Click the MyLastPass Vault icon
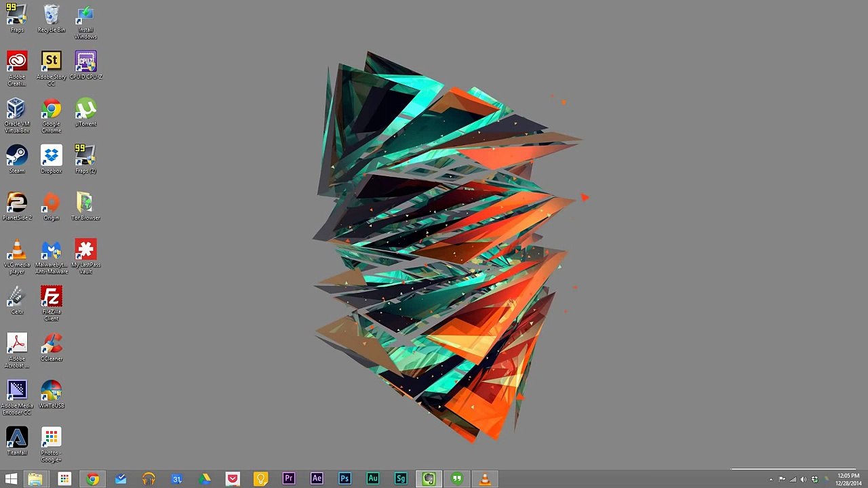The height and width of the screenshot is (488, 868). pyautogui.click(x=85, y=256)
